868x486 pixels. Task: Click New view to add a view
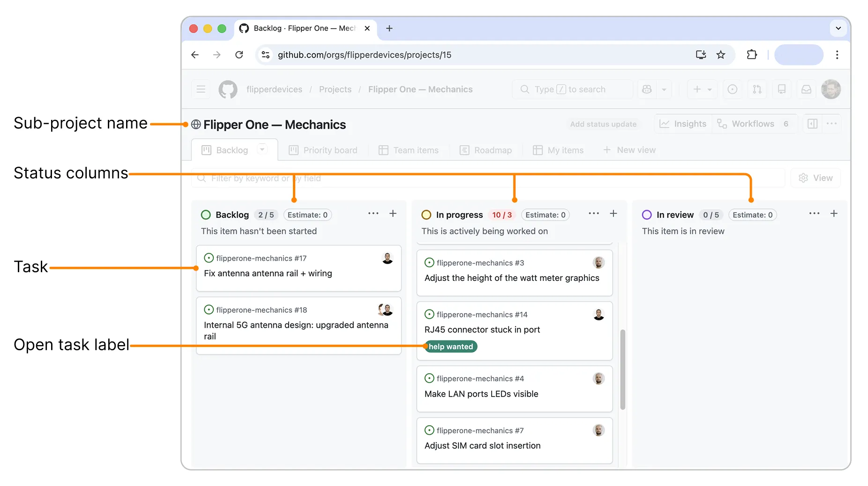629,150
